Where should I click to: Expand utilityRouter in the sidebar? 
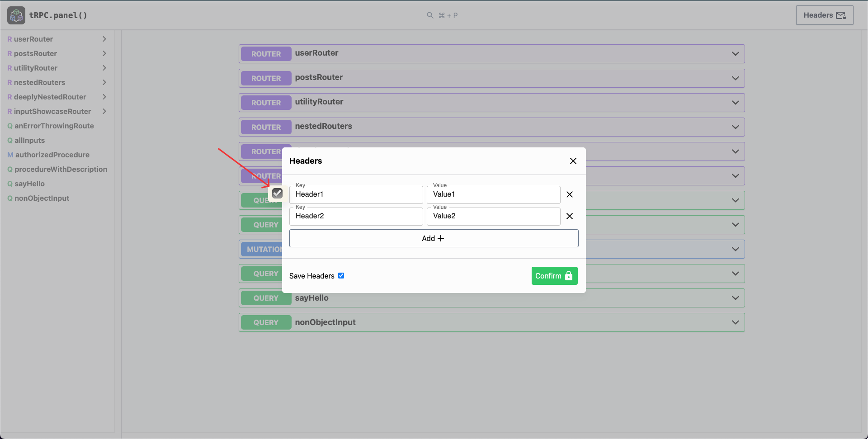tap(104, 68)
